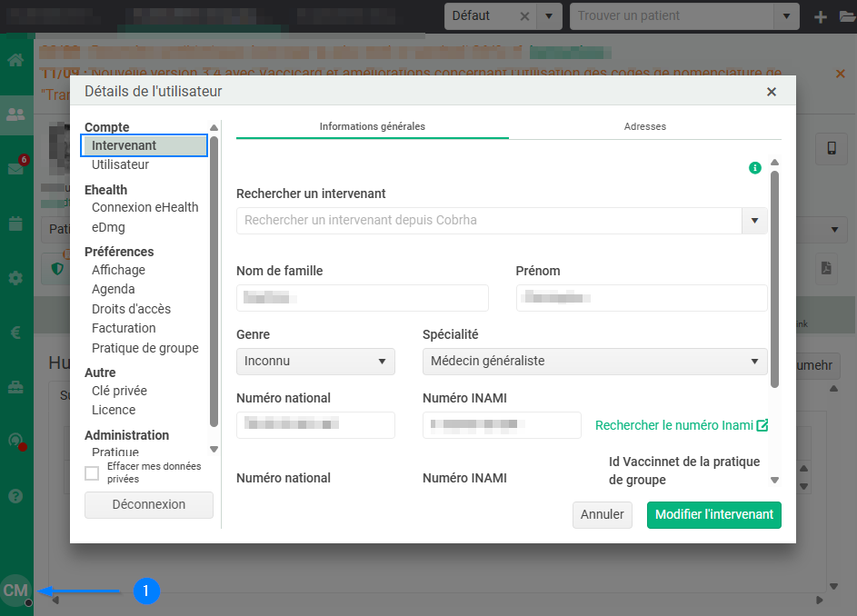This screenshot has height=616, width=857.
Task: Expand the Genre dropdown
Action: point(315,361)
